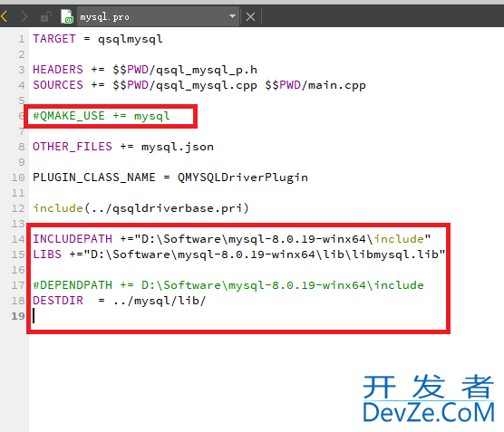Click line number 10 in the gutter
Screen dimensions: 504x432
(18, 178)
